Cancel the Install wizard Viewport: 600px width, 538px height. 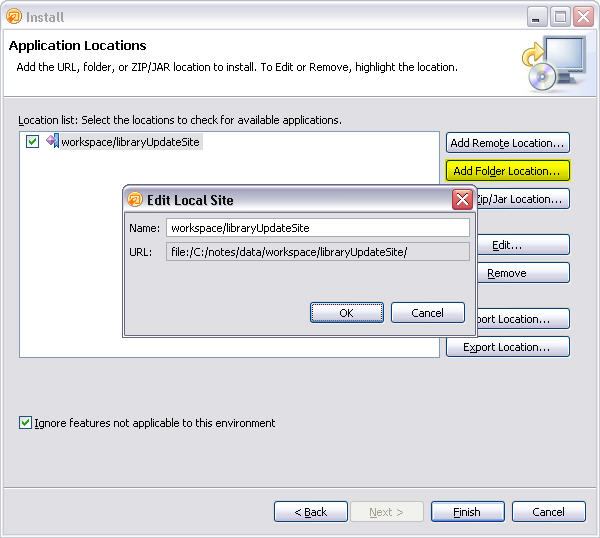(x=549, y=512)
